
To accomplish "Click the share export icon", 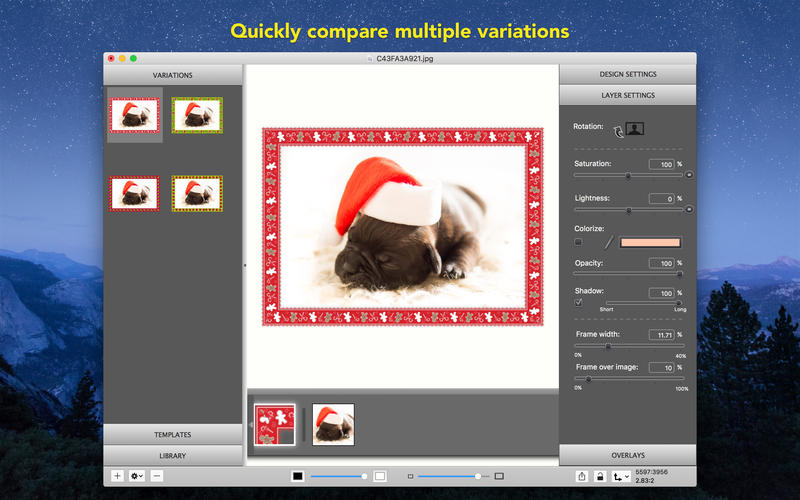I will point(582,477).
